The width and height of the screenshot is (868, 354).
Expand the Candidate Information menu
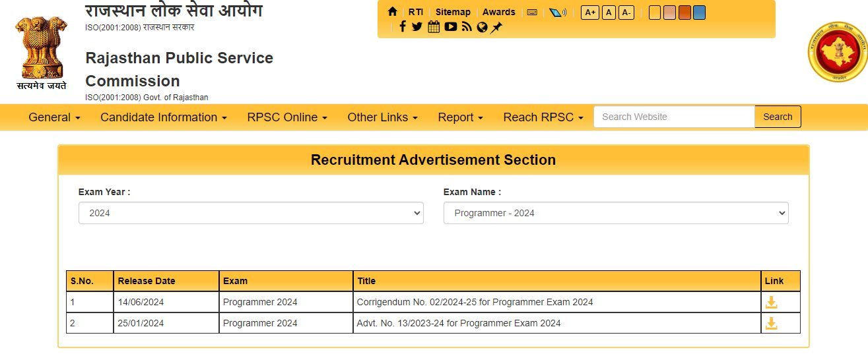[x=163, y=117]
